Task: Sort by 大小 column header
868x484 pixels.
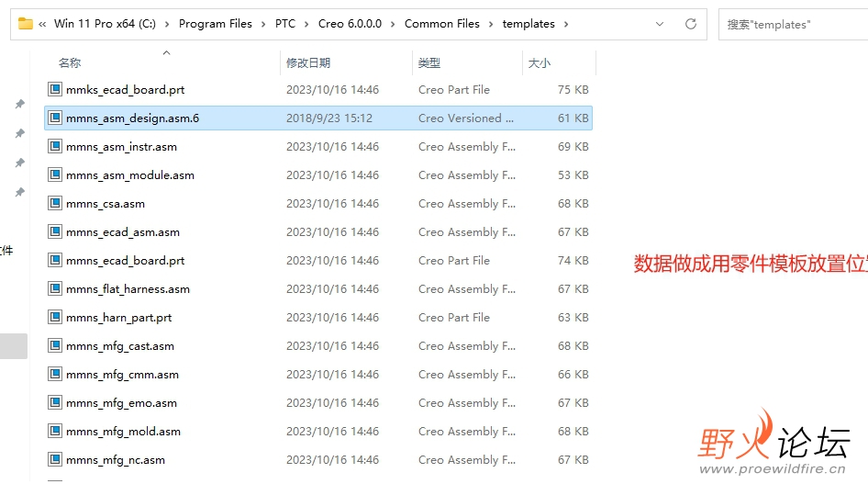Action: (x=540, y=62)
